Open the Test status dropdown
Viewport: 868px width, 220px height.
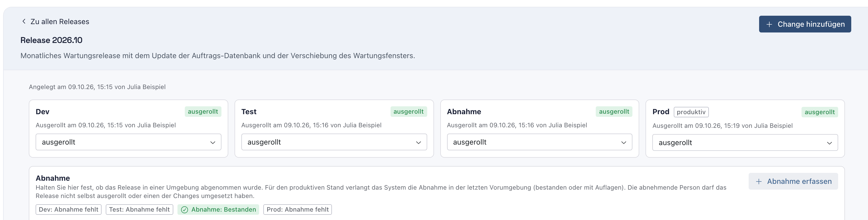point(334,142)
